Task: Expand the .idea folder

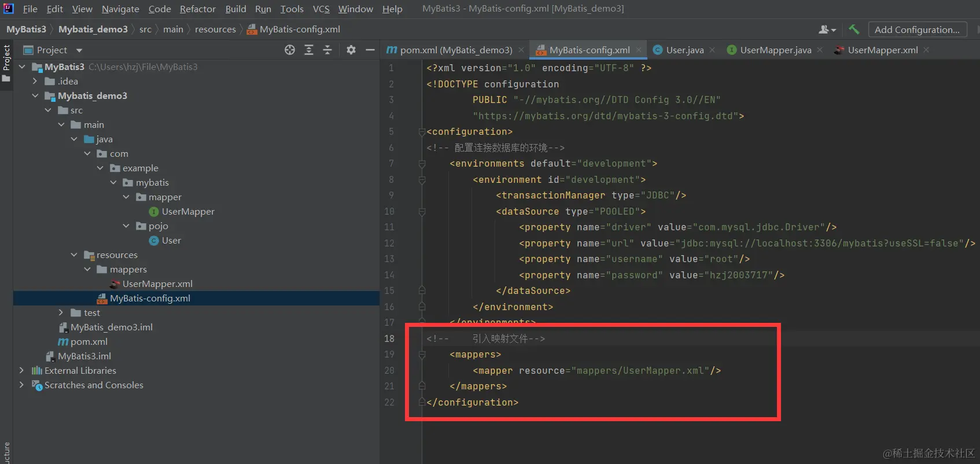Action: coord(35,82)
